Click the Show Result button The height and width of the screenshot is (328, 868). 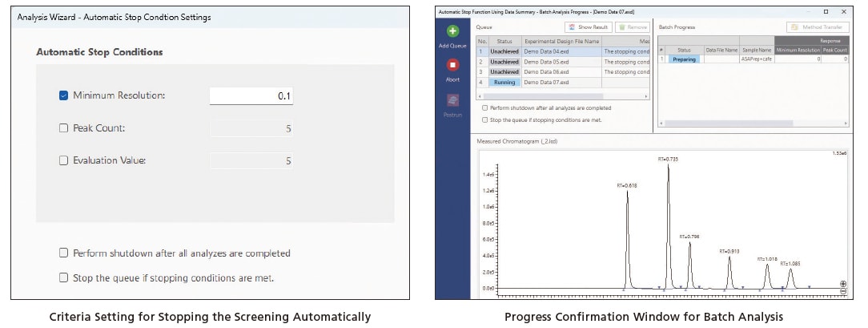tap(588, 26)
